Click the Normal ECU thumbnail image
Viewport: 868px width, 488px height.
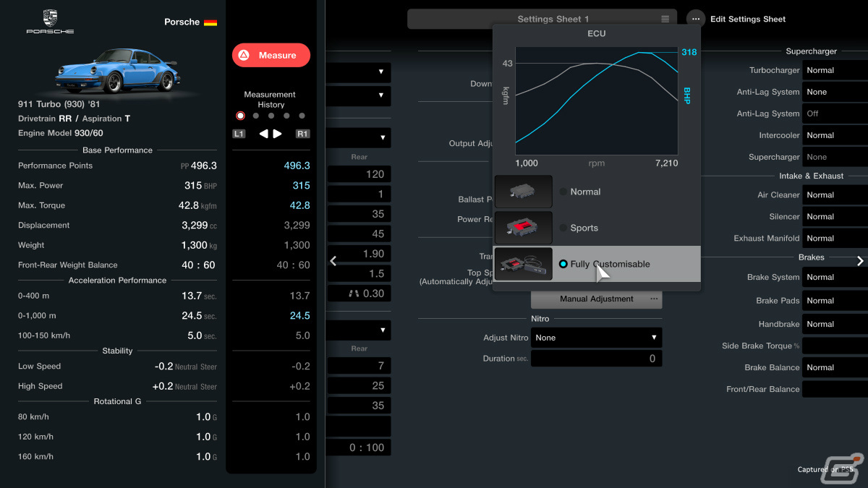click(x=523, y=192)
